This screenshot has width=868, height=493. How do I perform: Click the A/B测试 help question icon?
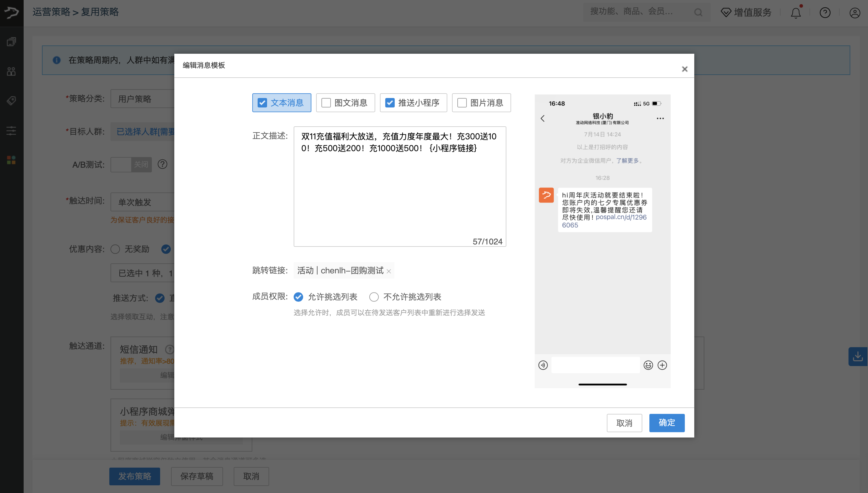click(162, 164)
